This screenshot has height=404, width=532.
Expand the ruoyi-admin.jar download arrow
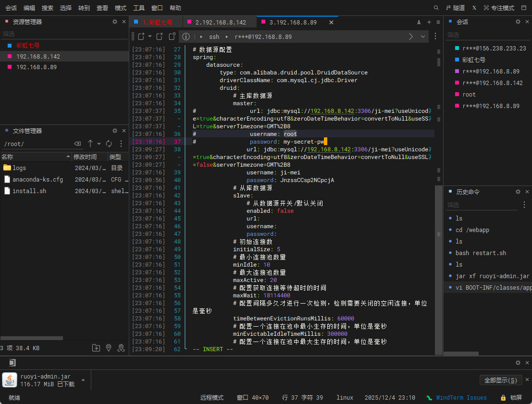tap(83, 380)
